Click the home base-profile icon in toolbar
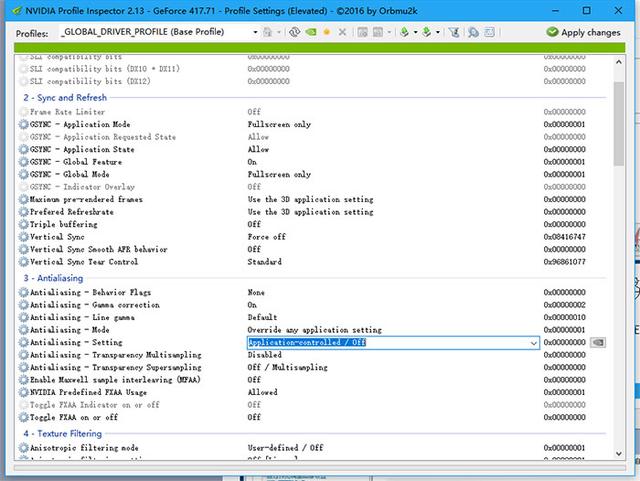Screen dimensions: 640x481 pyautogui.click(x=268, y=32)
